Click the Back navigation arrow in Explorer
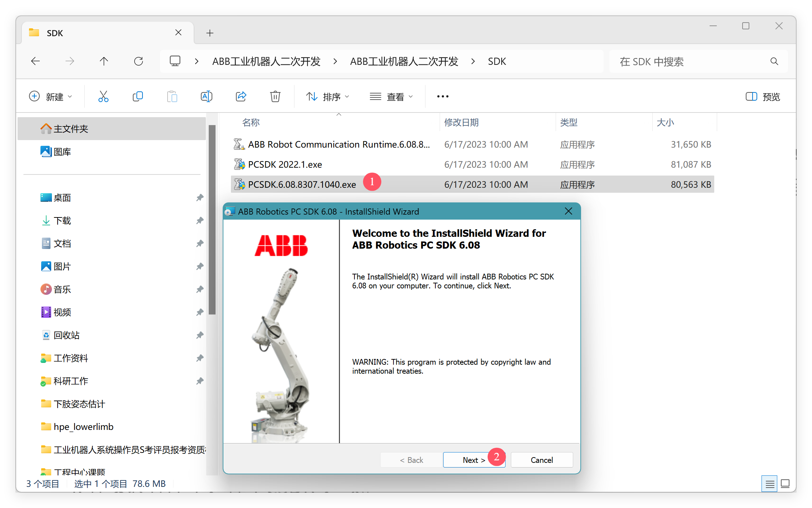Screen dimensions: 812x508 point(35,61)
